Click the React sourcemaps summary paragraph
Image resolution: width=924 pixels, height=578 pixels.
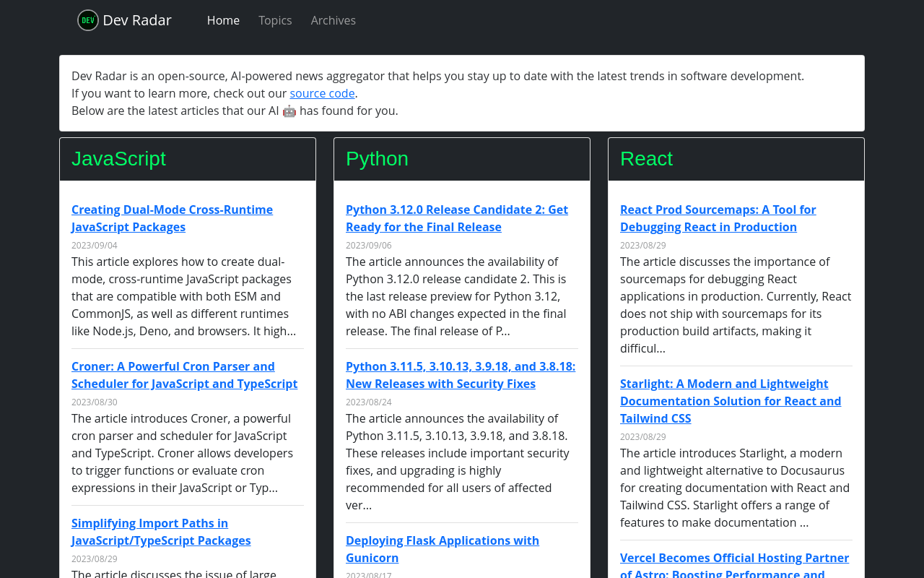[736, 305]
